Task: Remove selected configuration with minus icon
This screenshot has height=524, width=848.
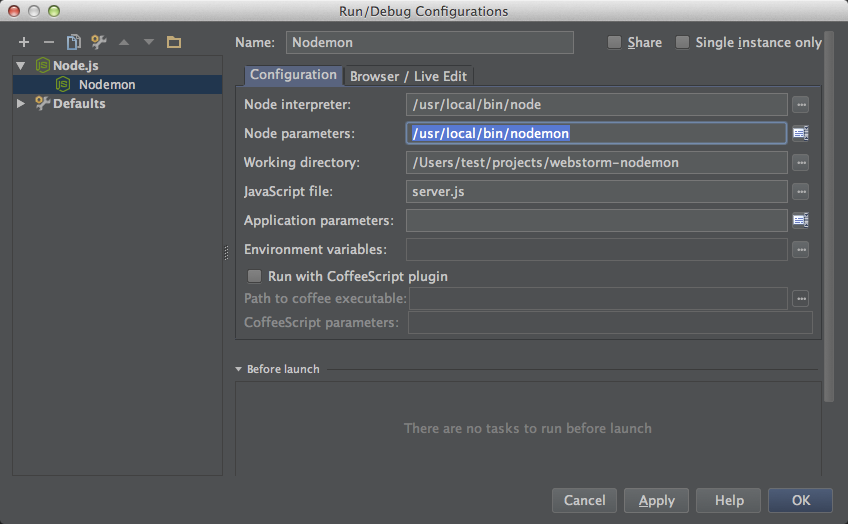Action: click(x=49, y=42)
